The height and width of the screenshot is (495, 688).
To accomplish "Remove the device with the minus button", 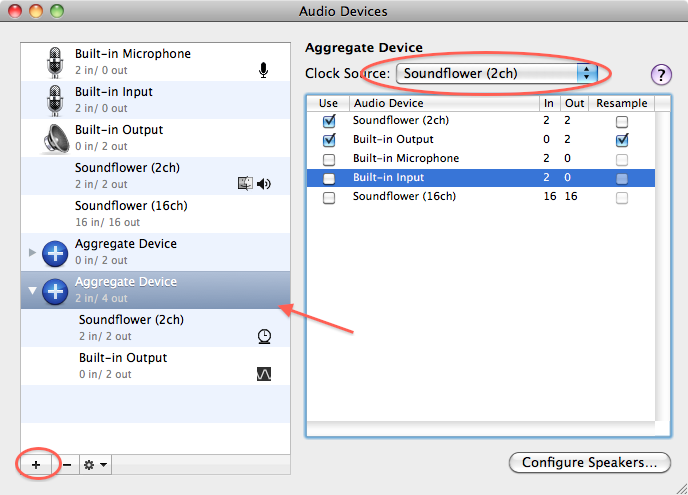I will tap(67, 465).
